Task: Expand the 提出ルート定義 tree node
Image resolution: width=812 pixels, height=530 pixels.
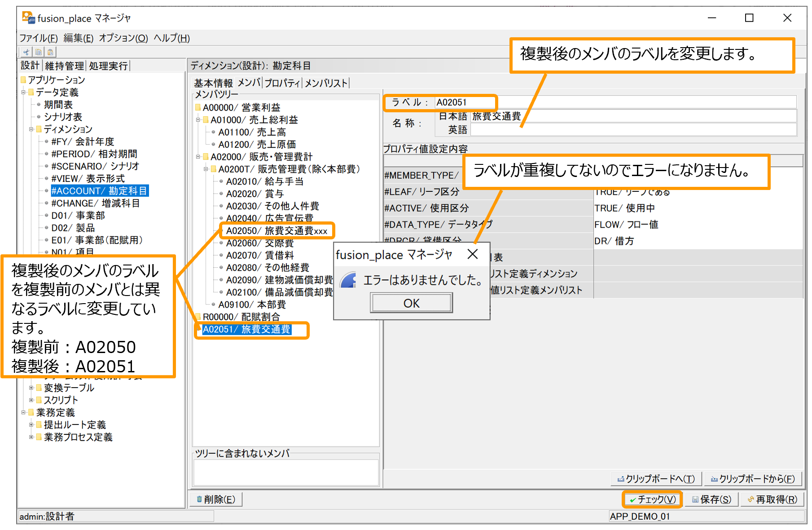Action: click(x=31, y=424)
